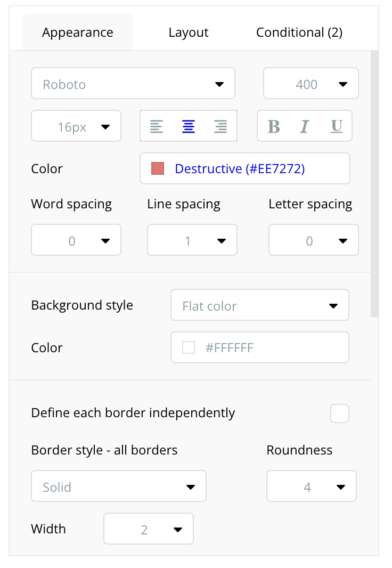The width and height of the screenshot is (392, 568).
Task: Align text to the left
Action: [x=156, y=126]
